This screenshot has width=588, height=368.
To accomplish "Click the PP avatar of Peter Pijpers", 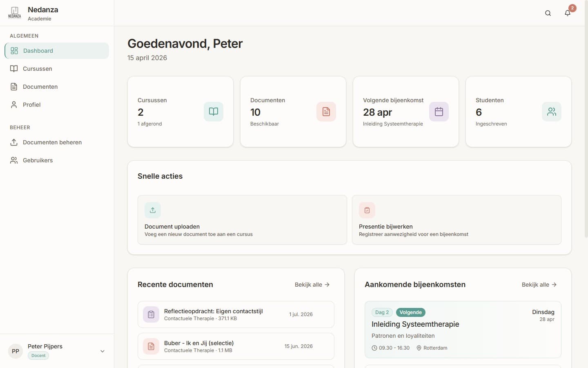I will click(x=16, y=351).
